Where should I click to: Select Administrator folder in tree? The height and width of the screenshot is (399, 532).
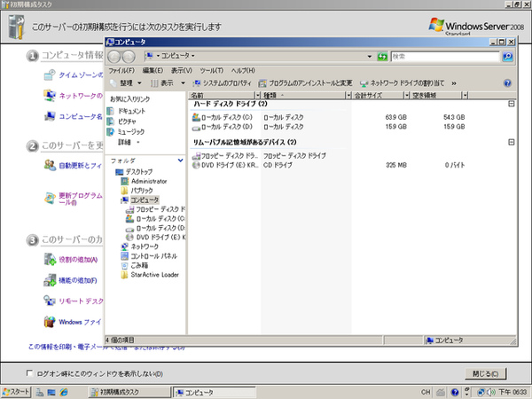tap(145, 181)
